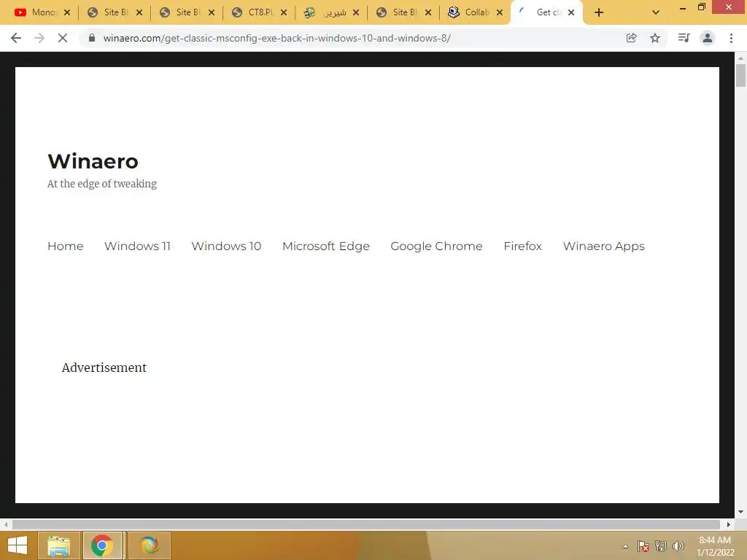Show hidden system tray icons
Viewport: 747px width, 560px height.
point(625,546)
